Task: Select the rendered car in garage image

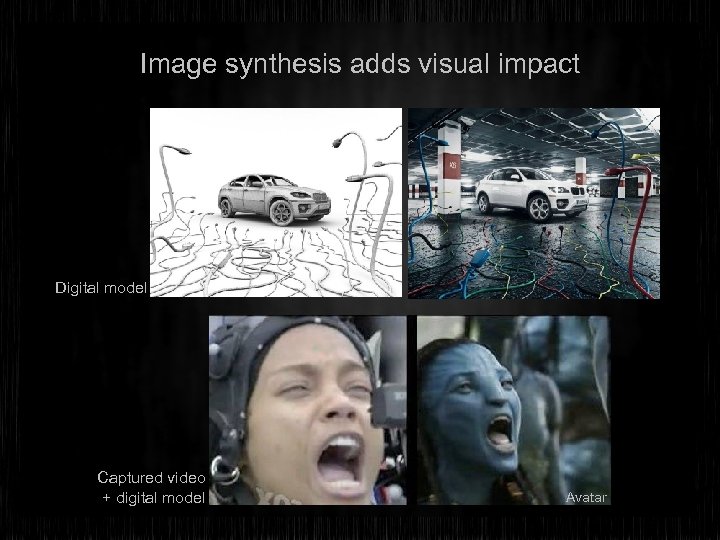Action: (x=534, y=203)
